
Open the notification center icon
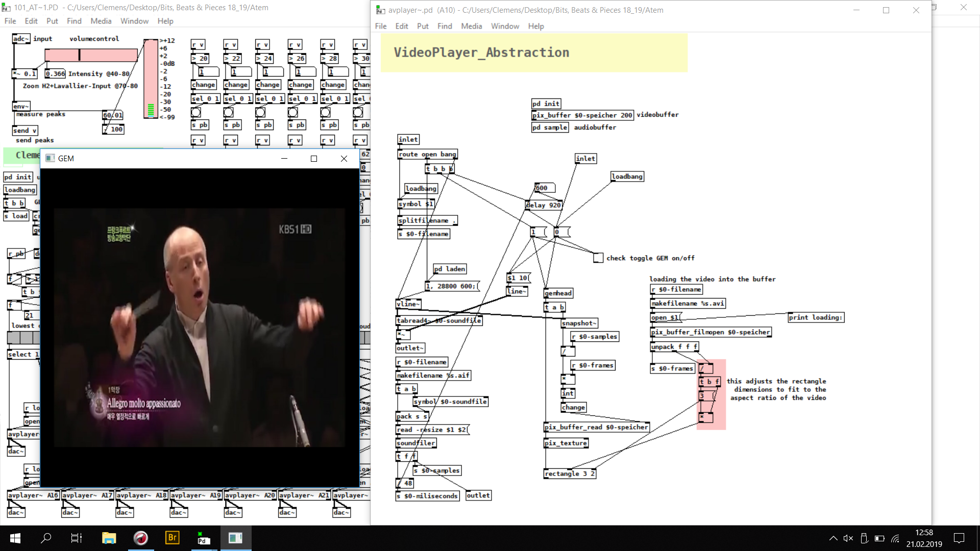pos(959,538)
